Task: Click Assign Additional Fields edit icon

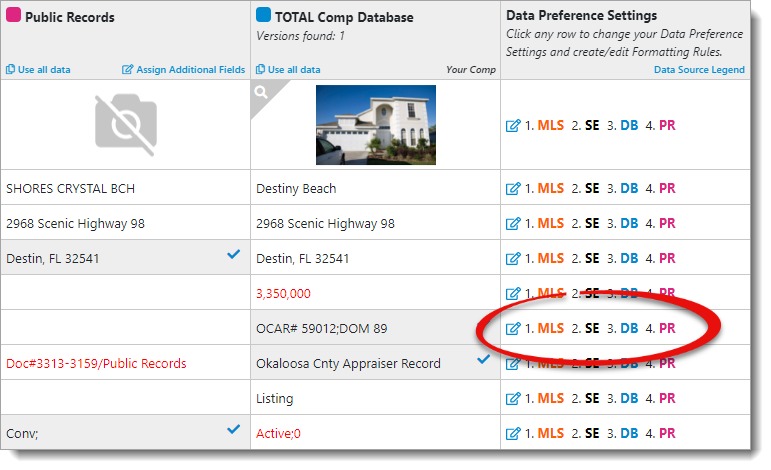Action: click(x=127, y=70)
